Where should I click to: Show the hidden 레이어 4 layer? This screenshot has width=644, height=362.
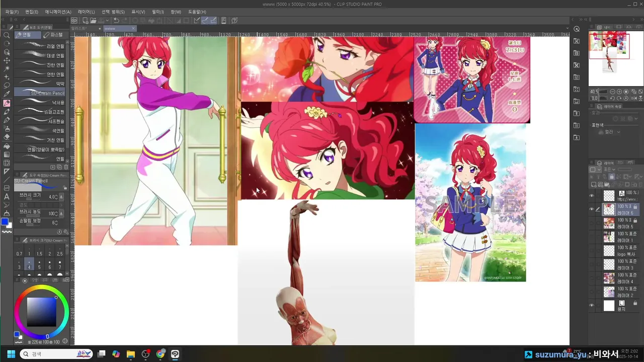point(592,278)
